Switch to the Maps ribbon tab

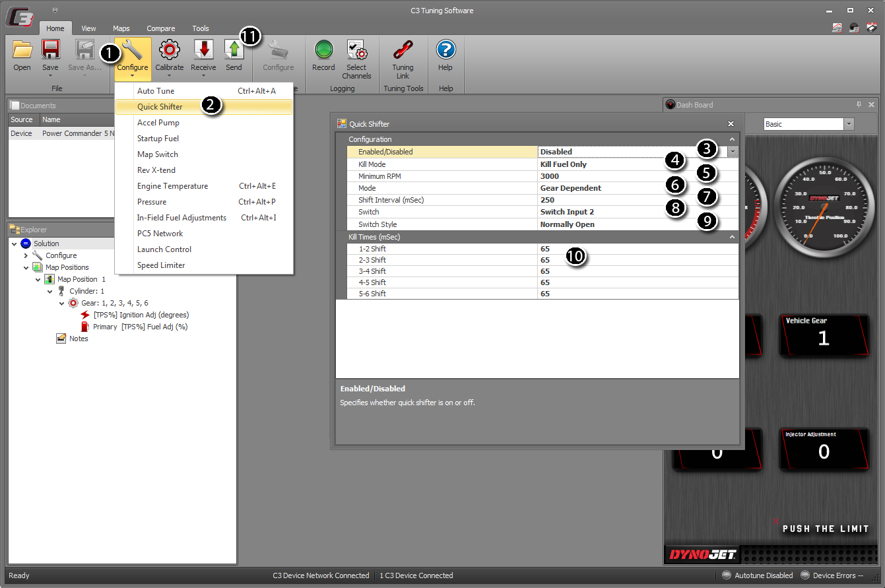click(121, 28)
